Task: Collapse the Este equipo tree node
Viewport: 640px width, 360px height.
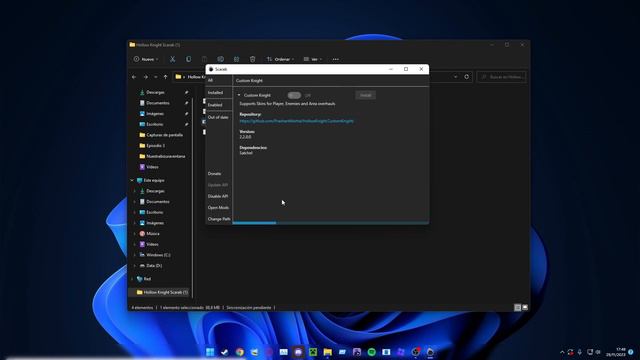Action: 132,180
